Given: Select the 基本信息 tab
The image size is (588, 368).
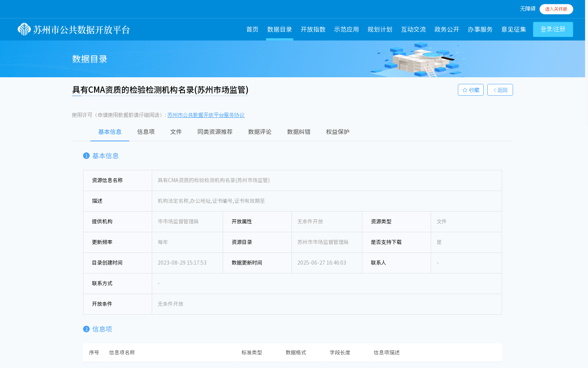Looking at the screenshot, I should tap(110, 132).
